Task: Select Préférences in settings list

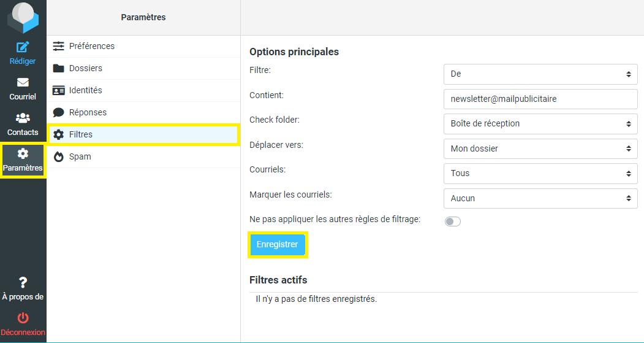Action: [x=143, y=46]
